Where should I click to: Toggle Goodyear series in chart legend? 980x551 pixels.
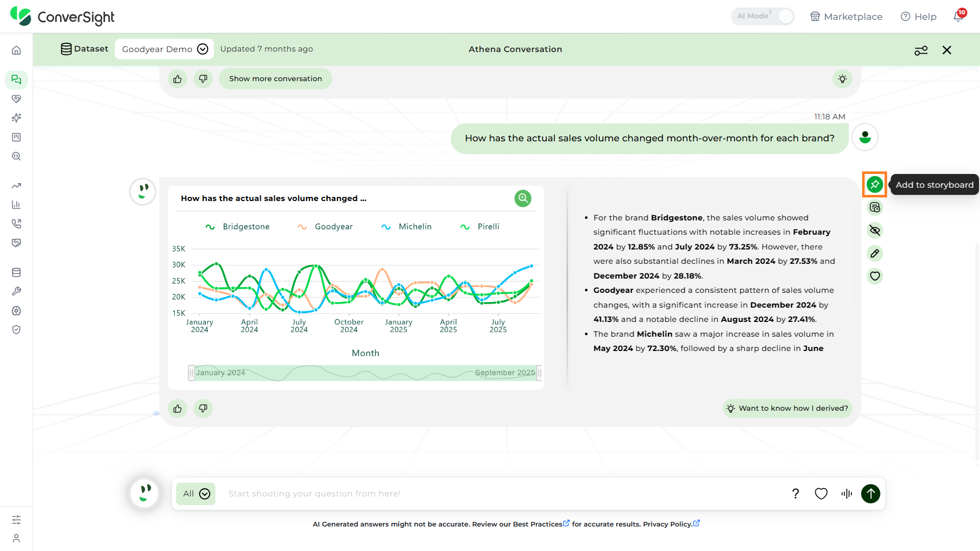point(325,227)
